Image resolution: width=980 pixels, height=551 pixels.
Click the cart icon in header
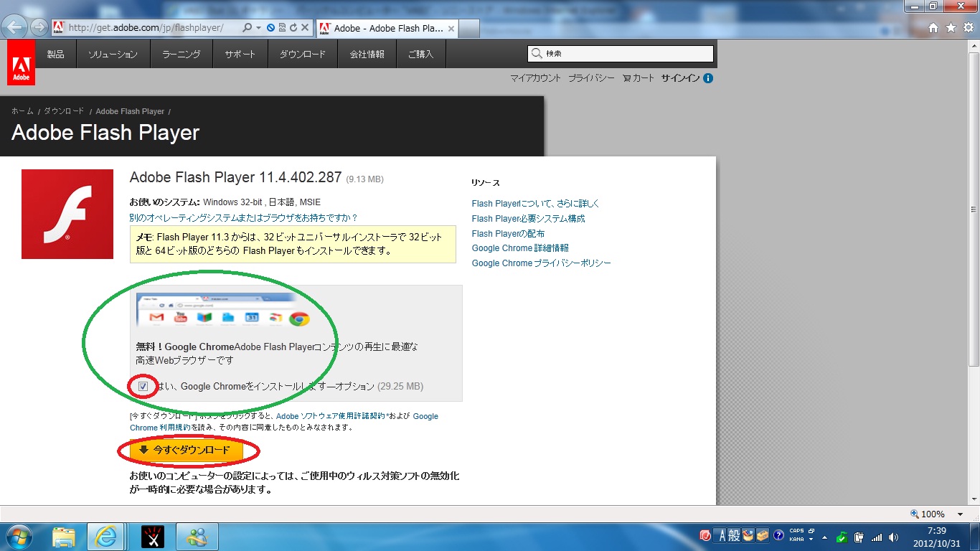[x=627, y=78]
